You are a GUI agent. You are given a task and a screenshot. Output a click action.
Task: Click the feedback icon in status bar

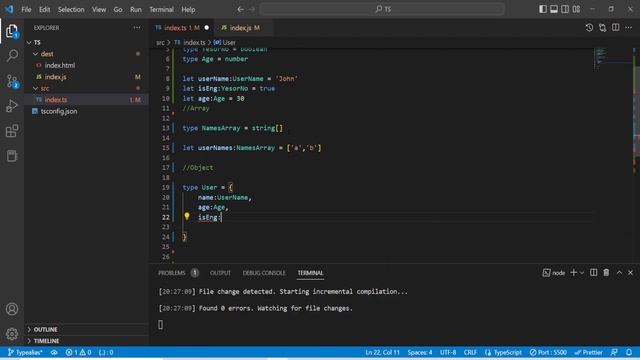tap(614, 352)
